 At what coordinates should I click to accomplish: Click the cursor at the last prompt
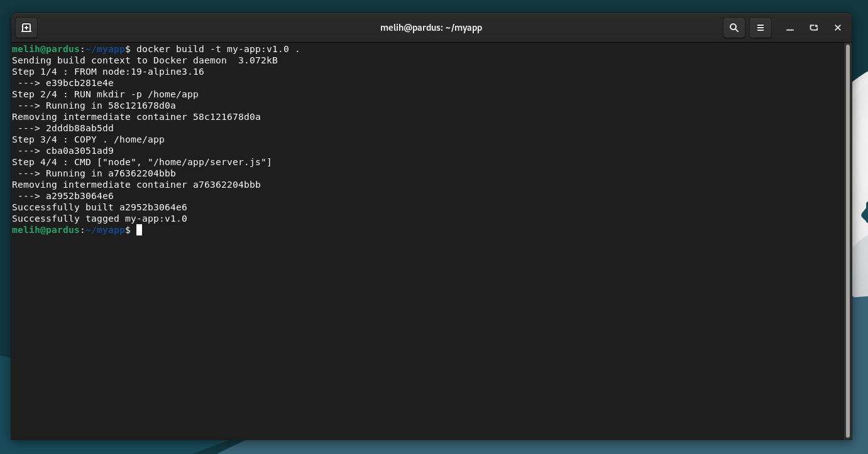[139, 230]
